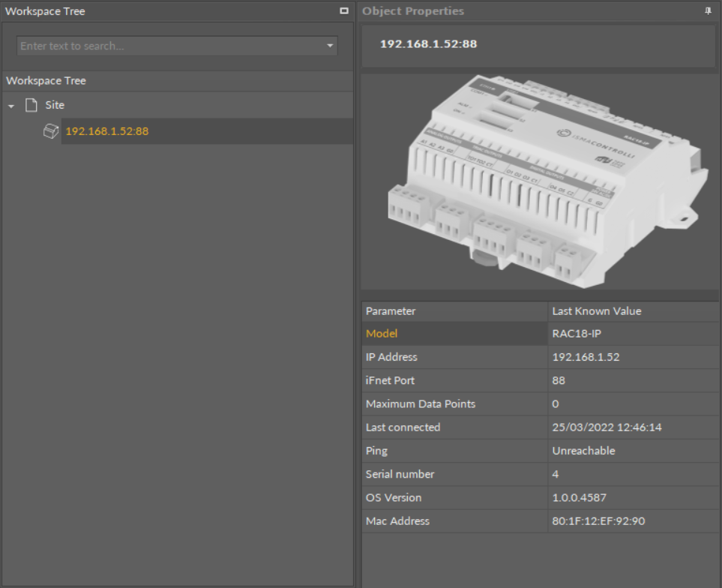Click the Ping status Unreachable cell
The width and height of the screenshot is (722, 588).
coord(583,451)
